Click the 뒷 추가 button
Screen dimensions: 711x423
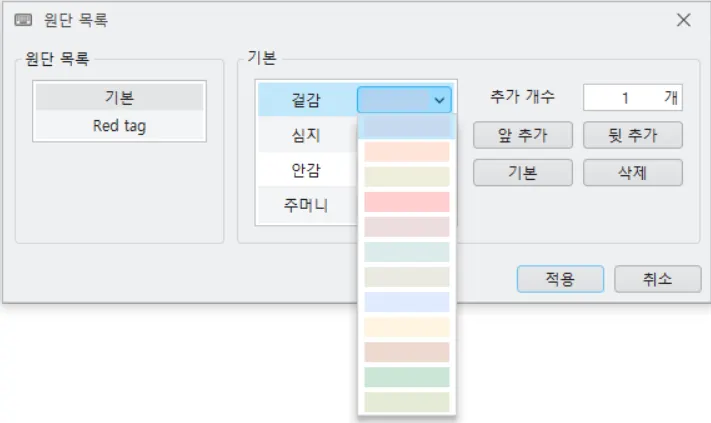(633, 135)
